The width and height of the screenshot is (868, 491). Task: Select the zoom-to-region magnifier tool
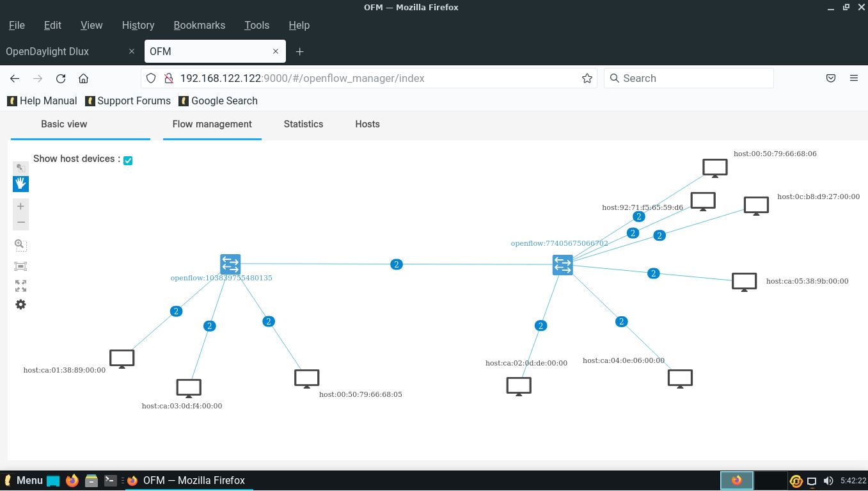pos(20,244)
